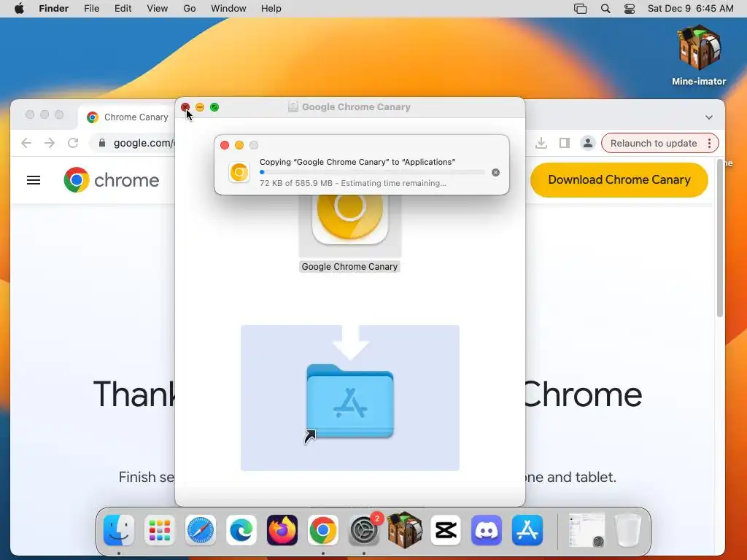
Task: Click the Chrome page vertical scrollbar
Action: coord(720,238)
